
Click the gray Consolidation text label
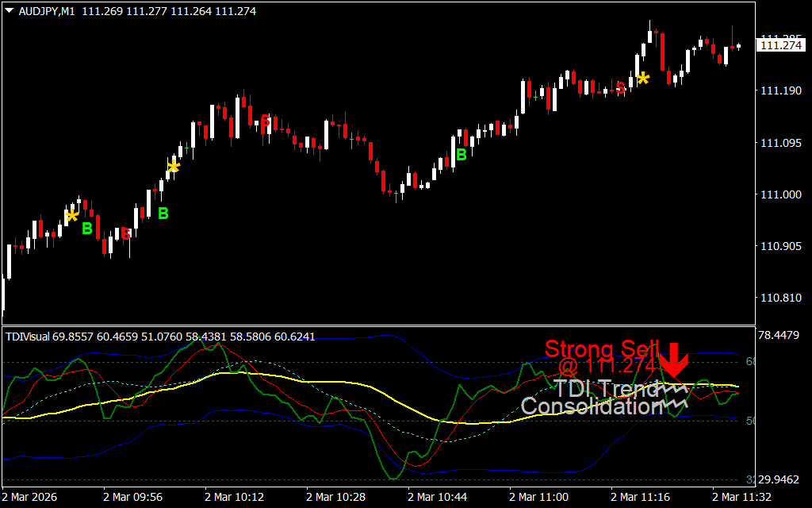591,406
